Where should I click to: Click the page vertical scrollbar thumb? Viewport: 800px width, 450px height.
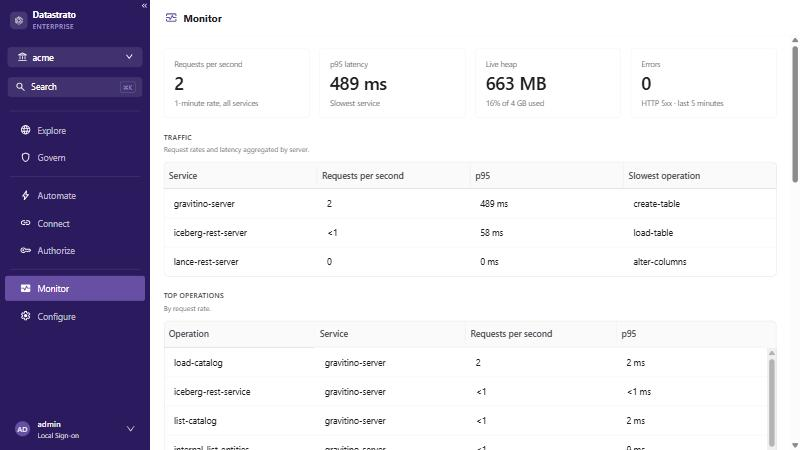(795, 114)
